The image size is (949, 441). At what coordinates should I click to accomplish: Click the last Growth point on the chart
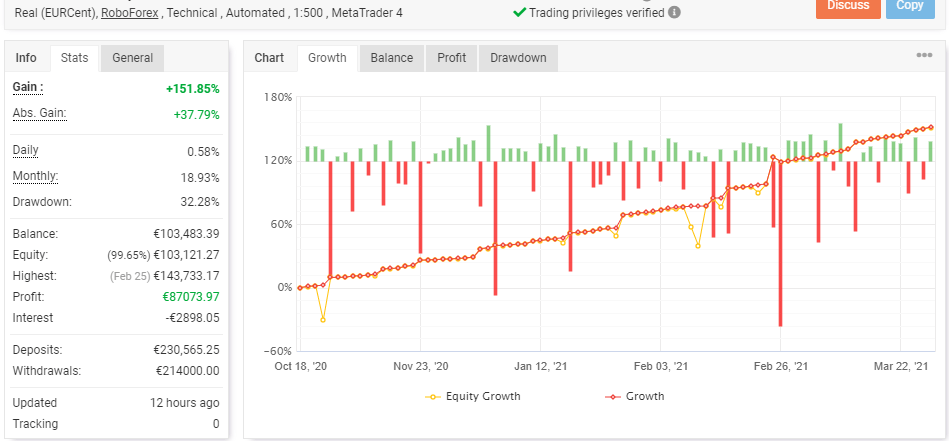pos(931,127)
